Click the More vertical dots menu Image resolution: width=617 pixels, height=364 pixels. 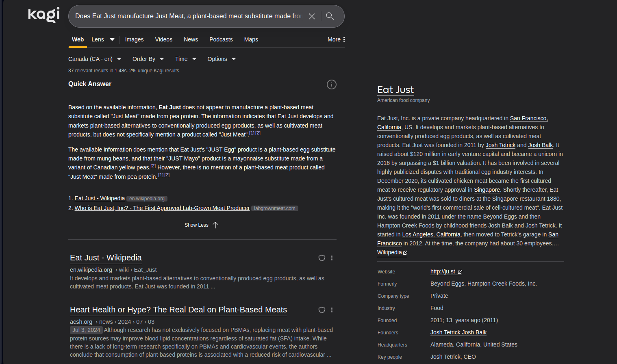tap(337, 39)
